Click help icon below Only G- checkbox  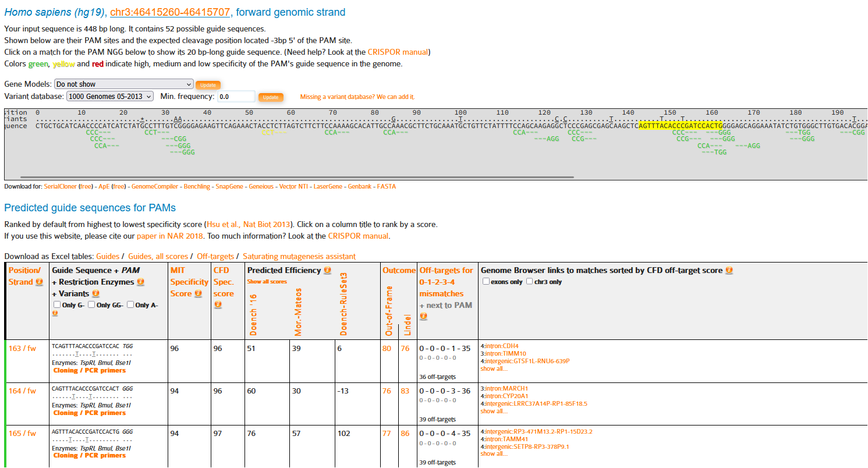coord(55,313)
